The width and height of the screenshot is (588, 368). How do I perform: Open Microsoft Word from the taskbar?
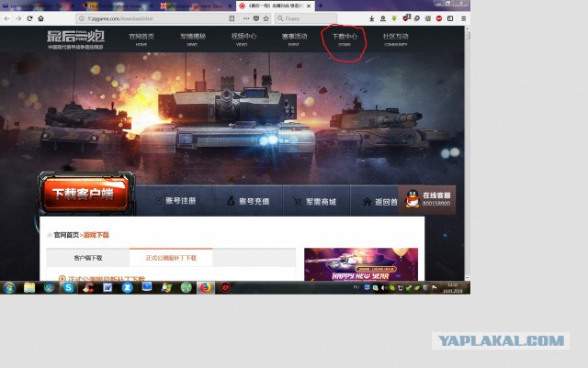[x=107, y=288]
